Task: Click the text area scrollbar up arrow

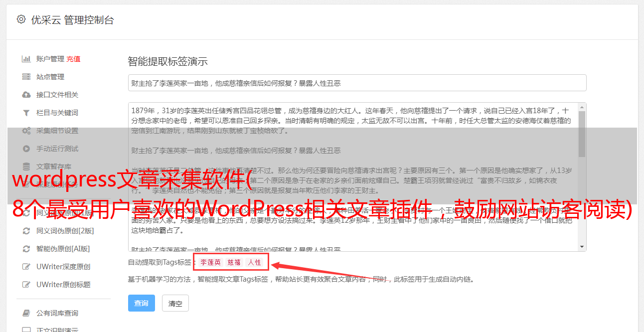Action: [x=582, y=107]
